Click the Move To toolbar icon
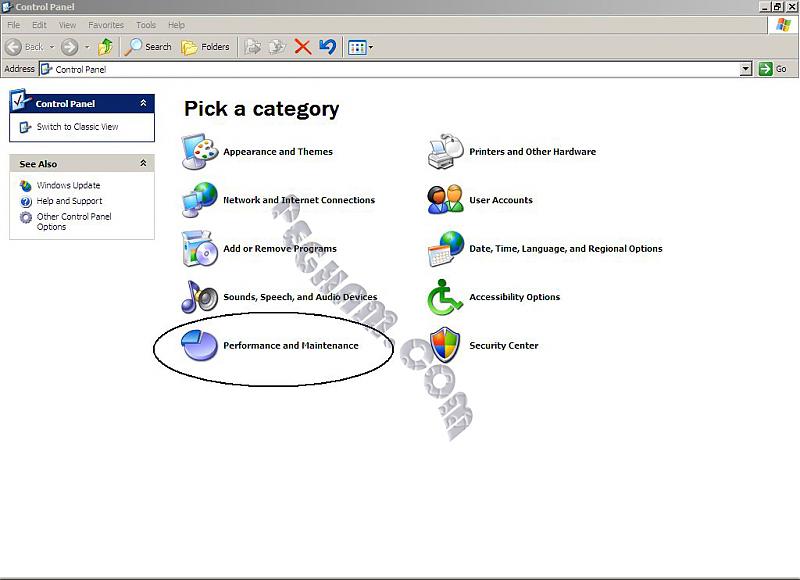The width and height of the screenshot is (800, 580). pos(253,47)
